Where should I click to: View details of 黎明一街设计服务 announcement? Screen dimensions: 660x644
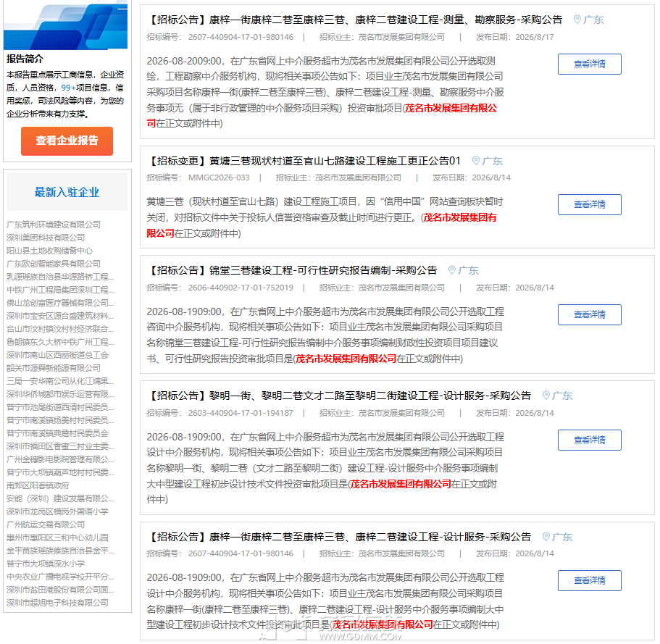(x=589, y=440)
